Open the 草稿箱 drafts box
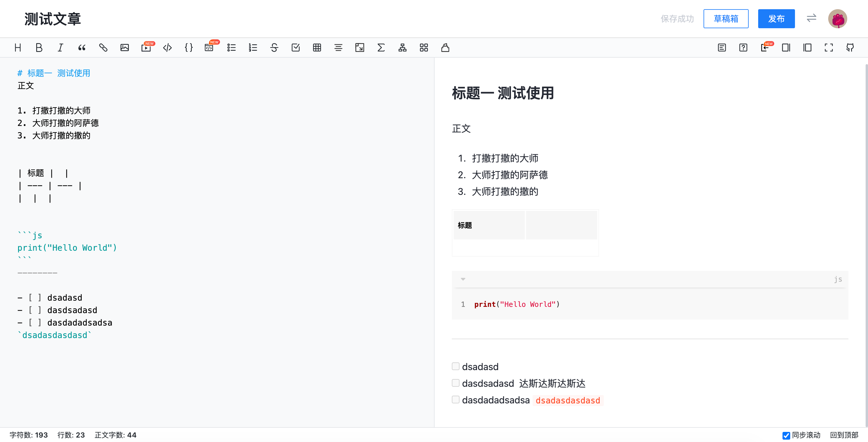Screen dimensions: 868x442 click(x=726, y=18)
